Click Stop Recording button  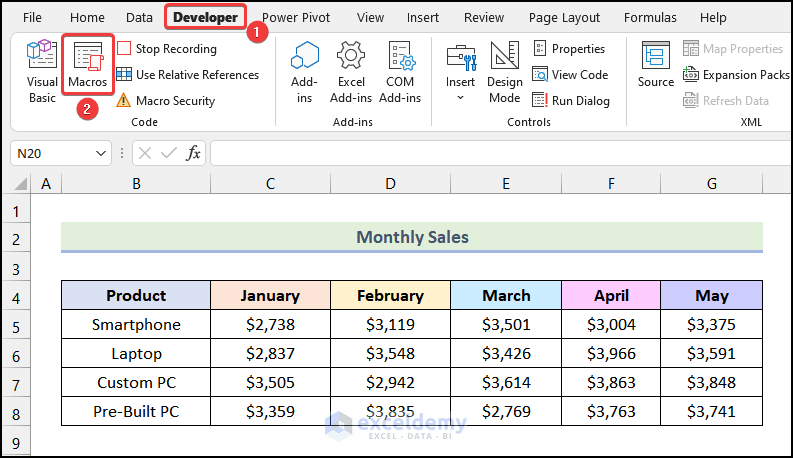[166, 49]
